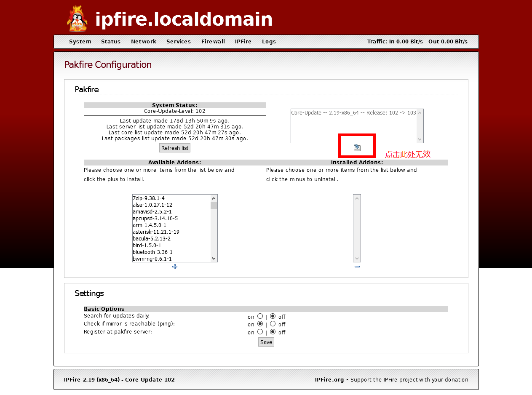Viewport: 532px width, 395px height.
Task: Select arm-1.4.5.0-1 addon
Action: pyautogui.click(x=171, y=225)
